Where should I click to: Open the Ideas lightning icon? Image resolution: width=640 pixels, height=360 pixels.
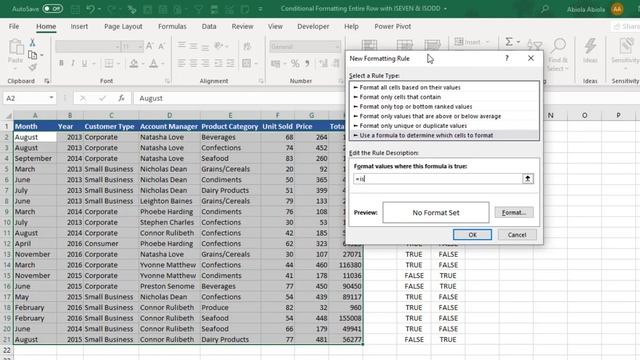(x=590, y=46)
